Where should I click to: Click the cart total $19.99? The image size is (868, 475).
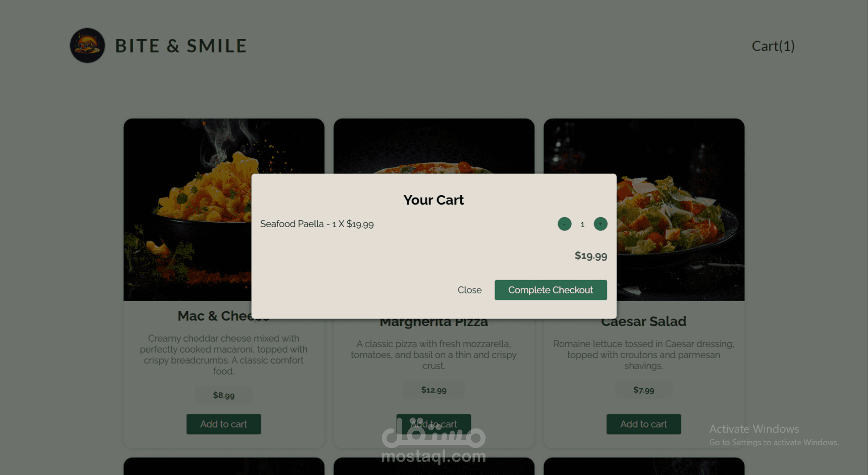click(591, 256)
